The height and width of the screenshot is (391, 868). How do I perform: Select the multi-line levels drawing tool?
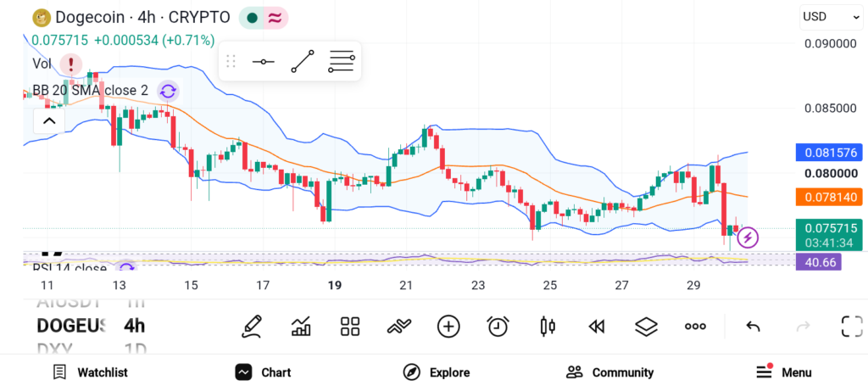(342, 61)
